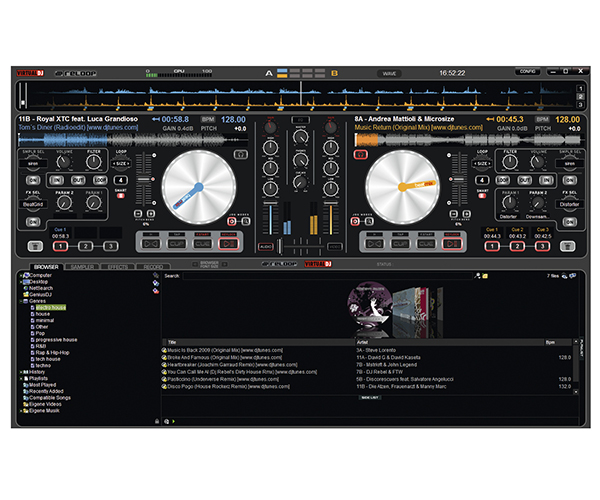Delete the cue with the left deck trash icon

click(35, 246)
